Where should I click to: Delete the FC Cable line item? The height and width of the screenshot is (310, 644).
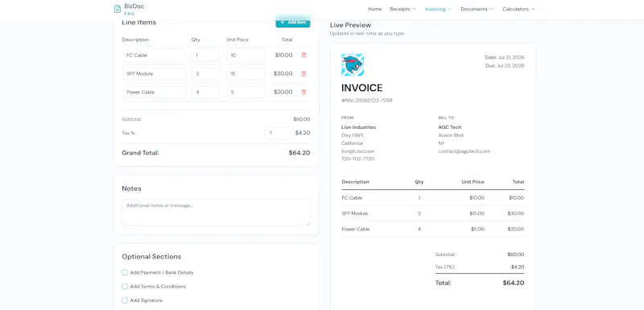304,56
